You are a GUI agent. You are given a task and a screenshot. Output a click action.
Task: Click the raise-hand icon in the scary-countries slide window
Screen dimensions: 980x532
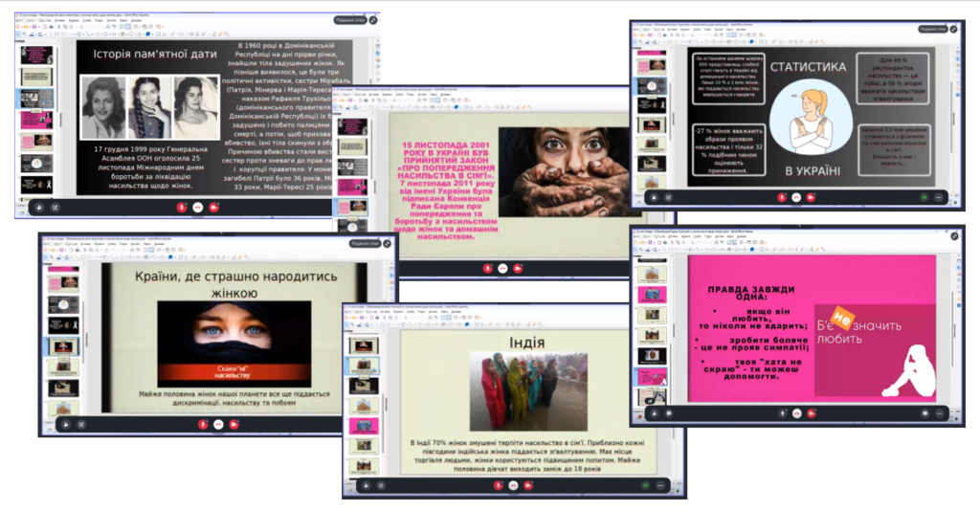pos(66,424)
